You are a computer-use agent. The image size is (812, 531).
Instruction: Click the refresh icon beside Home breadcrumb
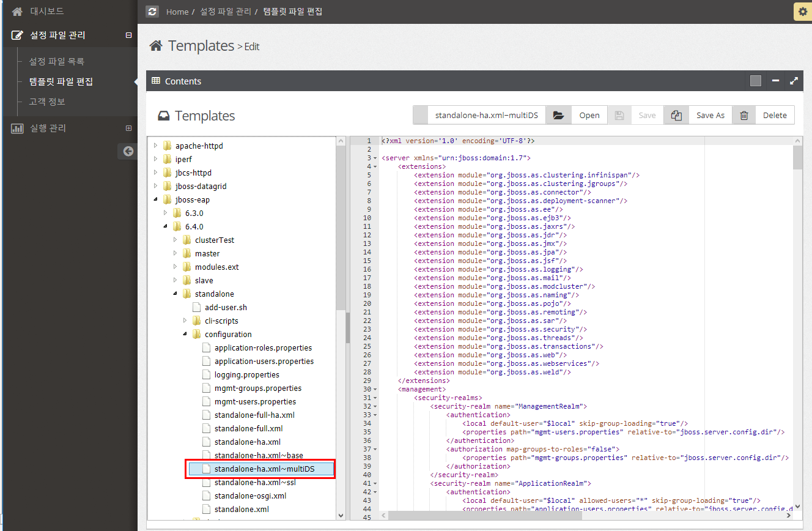(x=152, y=12)
